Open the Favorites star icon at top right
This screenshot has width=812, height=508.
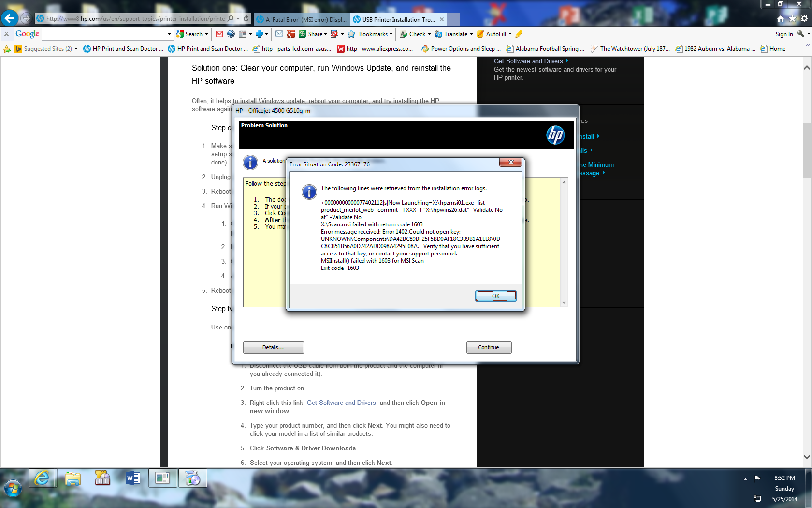click(x=792, y=19)
